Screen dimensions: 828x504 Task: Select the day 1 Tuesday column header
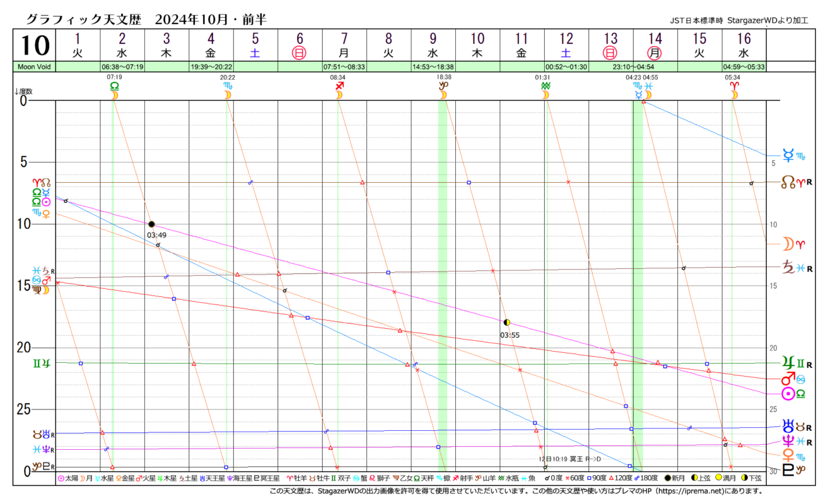pos(78,45)
